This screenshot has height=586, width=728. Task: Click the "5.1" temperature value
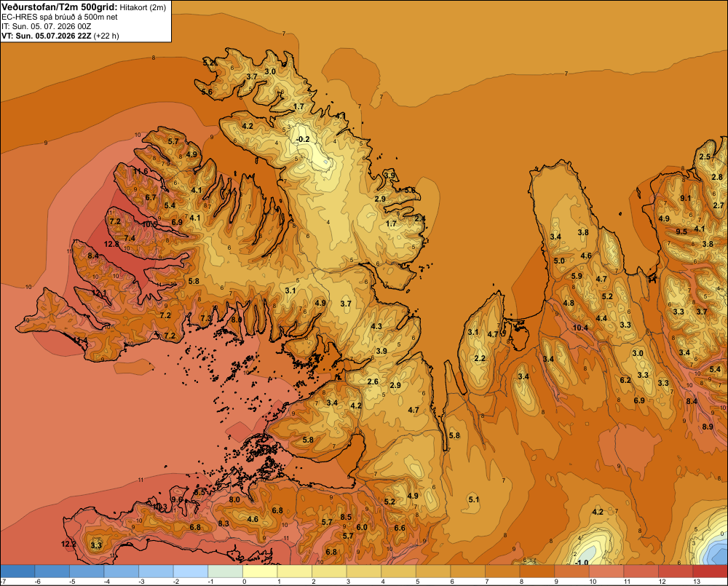474,499
